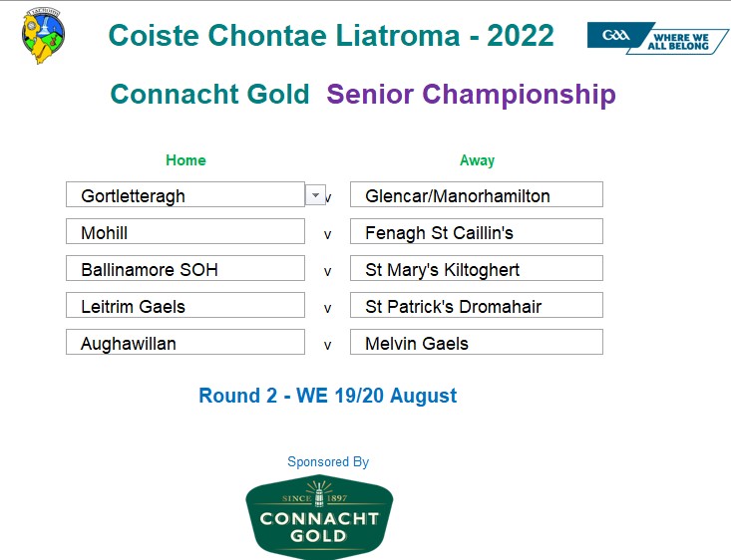Select the Gortletteragh home team field
This screenshot has width=731, height=560.
click(x=185, y=194)
